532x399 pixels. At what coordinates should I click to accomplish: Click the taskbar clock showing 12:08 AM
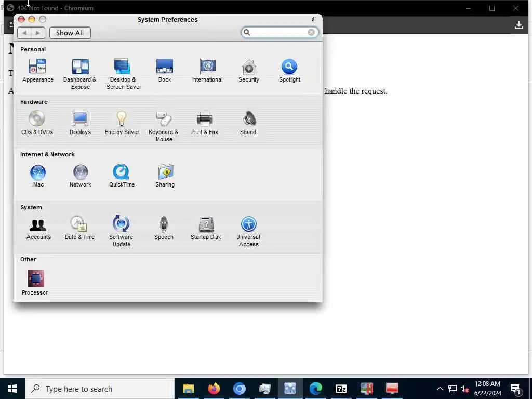pyautogui.click(x=487, y=389)
